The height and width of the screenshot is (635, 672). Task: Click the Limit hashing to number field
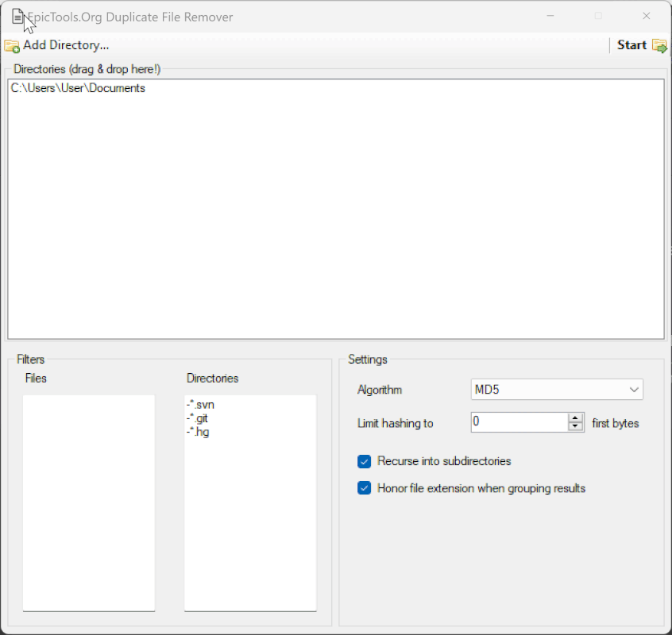[x=519, y=422]
